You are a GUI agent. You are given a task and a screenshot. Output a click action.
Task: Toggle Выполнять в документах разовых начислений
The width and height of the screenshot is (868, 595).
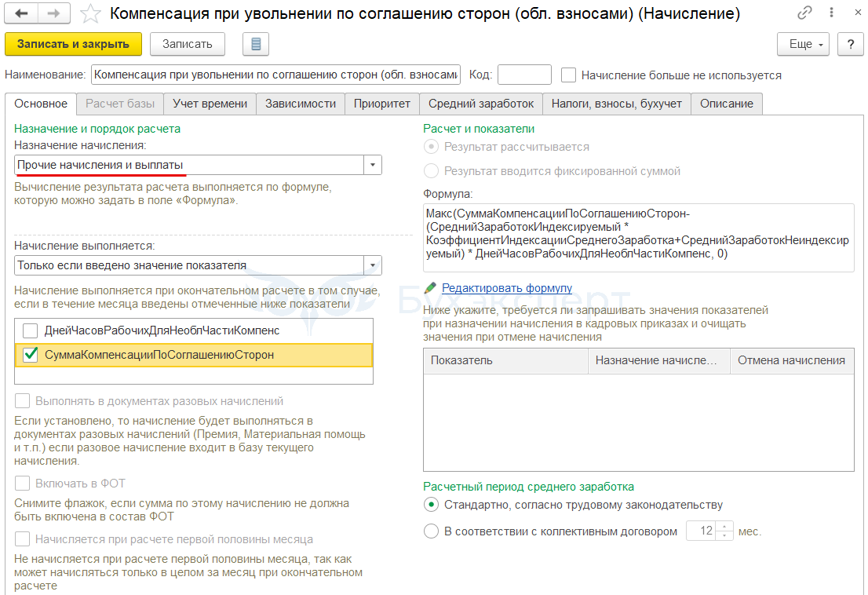(22, 401)
